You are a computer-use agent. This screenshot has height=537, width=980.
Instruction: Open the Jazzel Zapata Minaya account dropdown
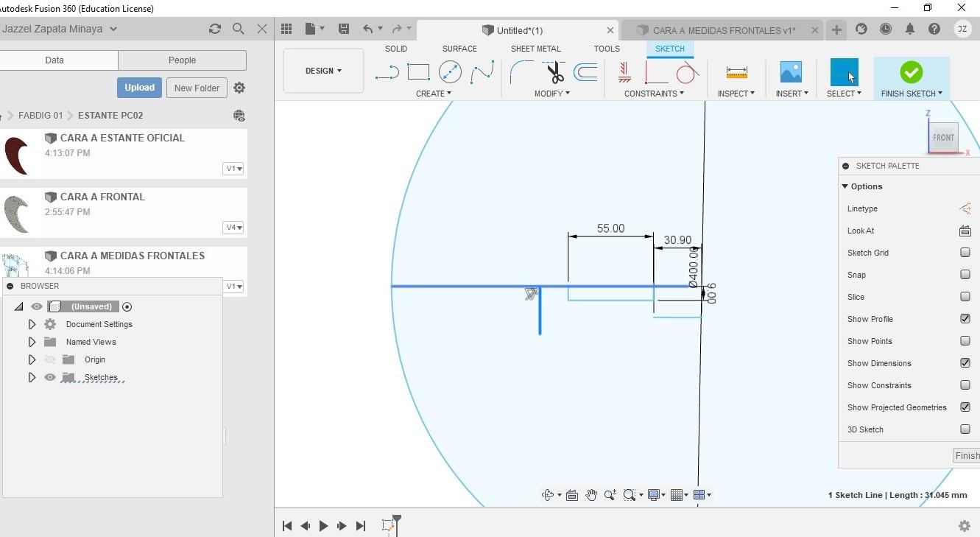click(x=59, y=29)
